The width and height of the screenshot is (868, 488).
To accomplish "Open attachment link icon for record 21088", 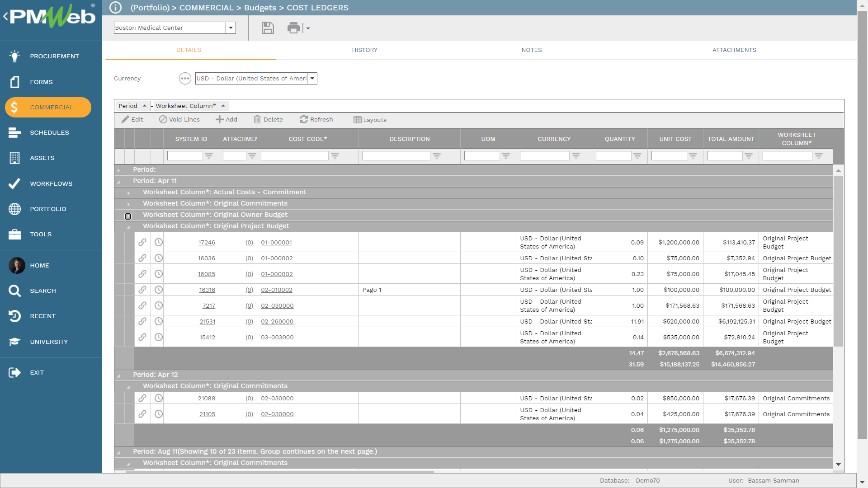I will (x=142, y=398).
